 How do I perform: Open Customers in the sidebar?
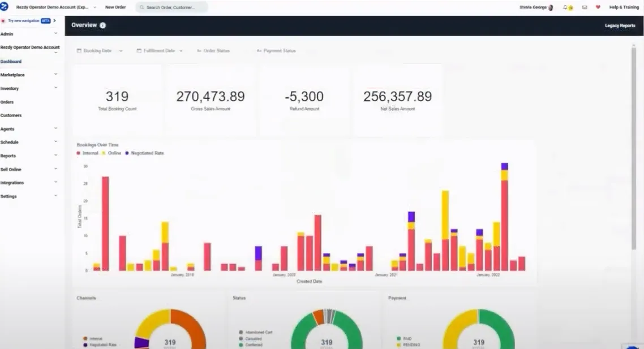click(11, 115)
